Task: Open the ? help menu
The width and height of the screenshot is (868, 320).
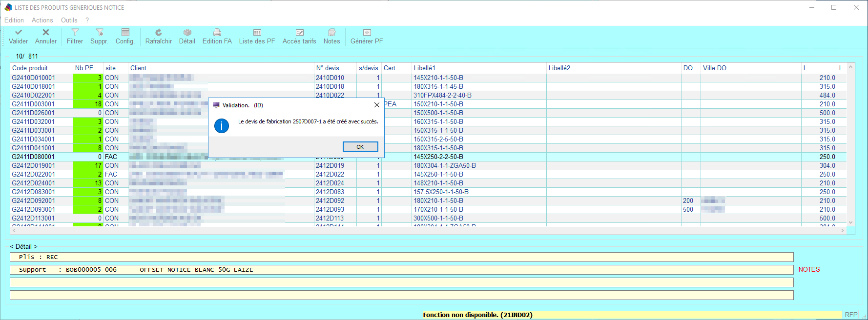Action: coord(87,20)
